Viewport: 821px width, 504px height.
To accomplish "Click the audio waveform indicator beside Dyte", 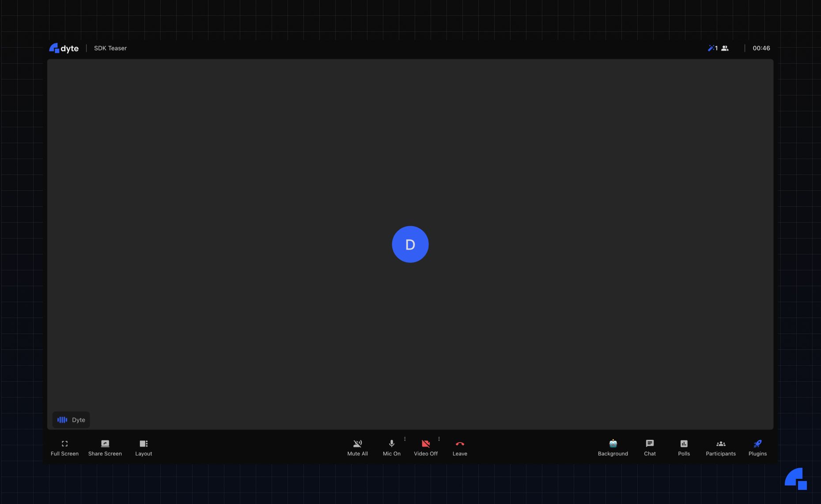I will [62, 420].
